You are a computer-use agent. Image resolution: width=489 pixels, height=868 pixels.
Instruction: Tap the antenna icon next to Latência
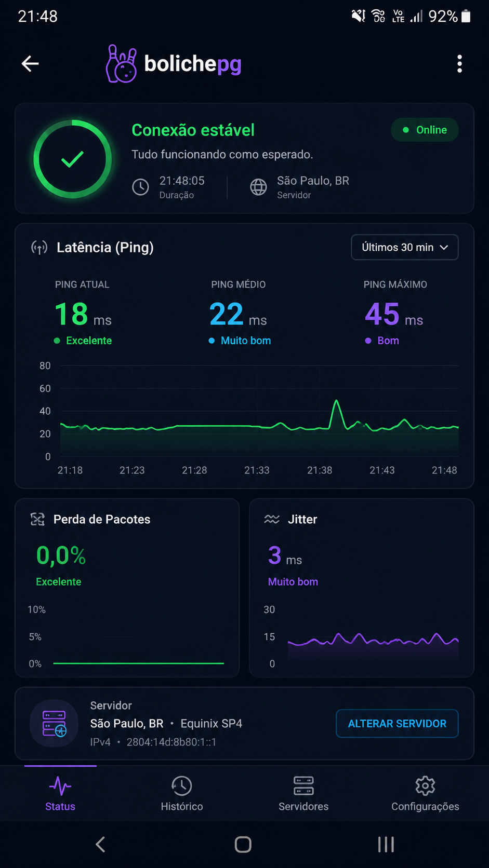pos(39,248)
